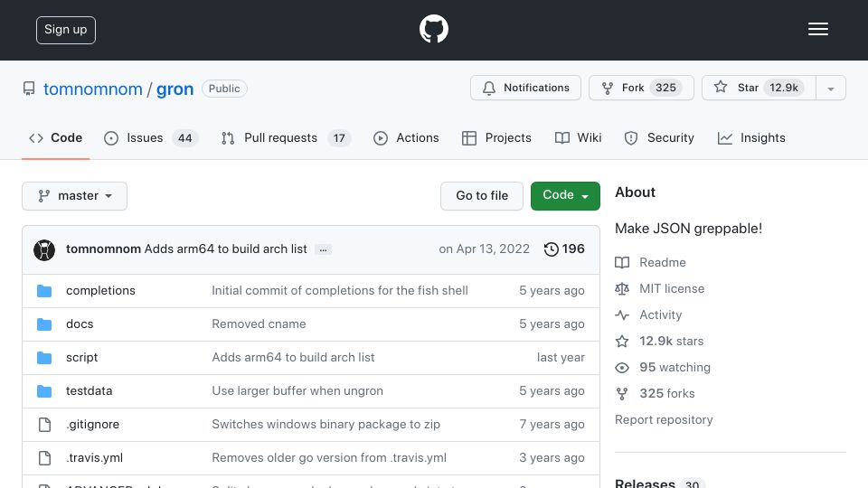Open the gron repository link
Viewport: 868px width, 488px height.
pyautogui.click(x=175, y=89)
